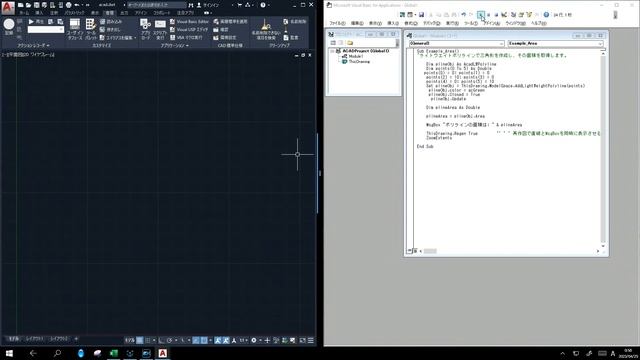Image resolution: width=640 pixels, height=360 pixels.
Task: Toggle Design Mode in VBA toolbar
Action: click(x=504, y=15)
